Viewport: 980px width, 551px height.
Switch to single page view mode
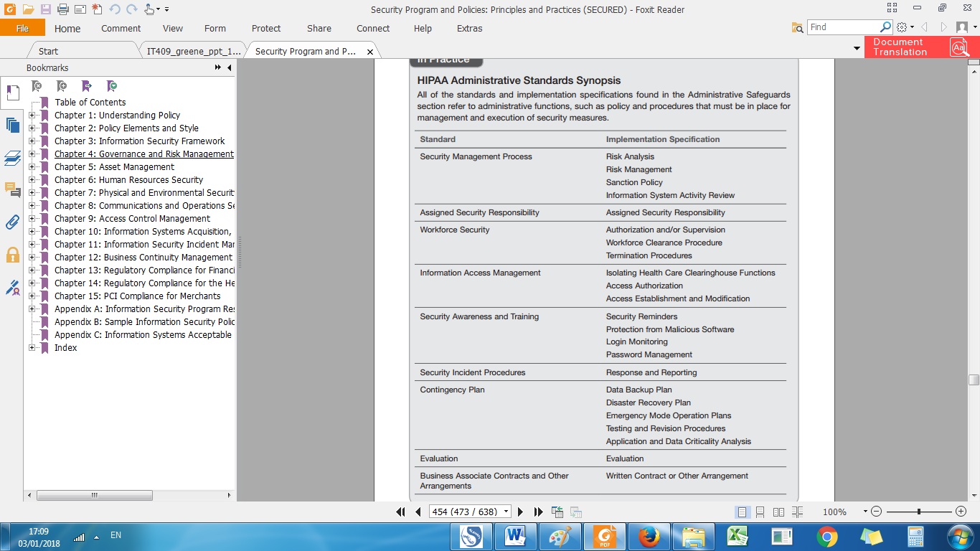click(742, 512)
